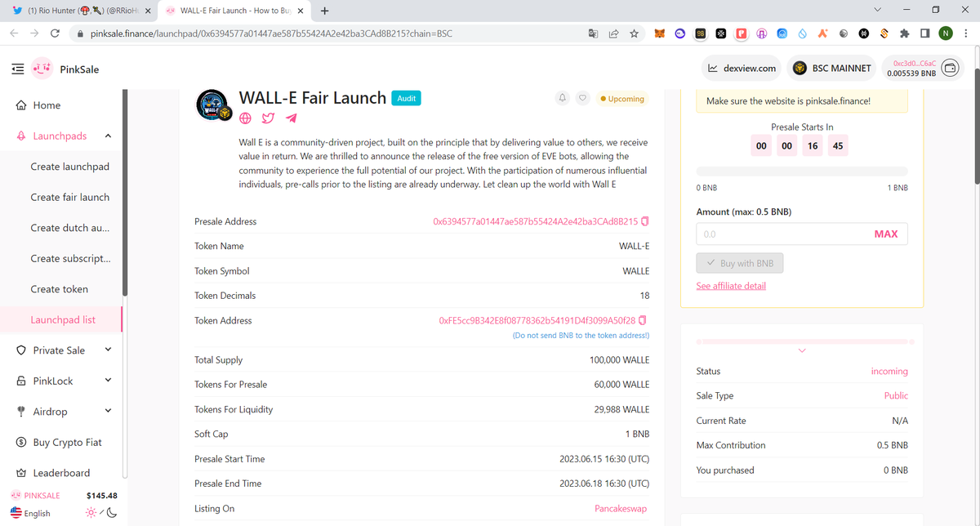Click Buy with BNB button
The image size is (980, 526).
pyautogui.click(x=740, y=263)
